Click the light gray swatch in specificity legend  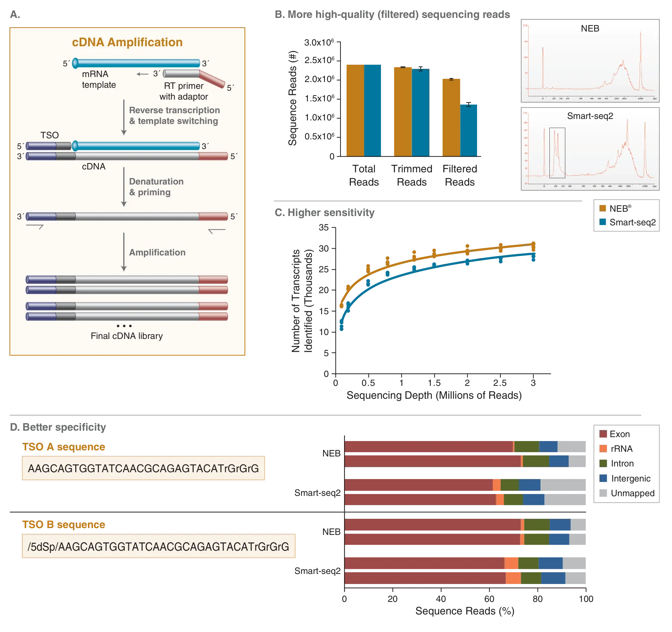[x=604, y=493]
